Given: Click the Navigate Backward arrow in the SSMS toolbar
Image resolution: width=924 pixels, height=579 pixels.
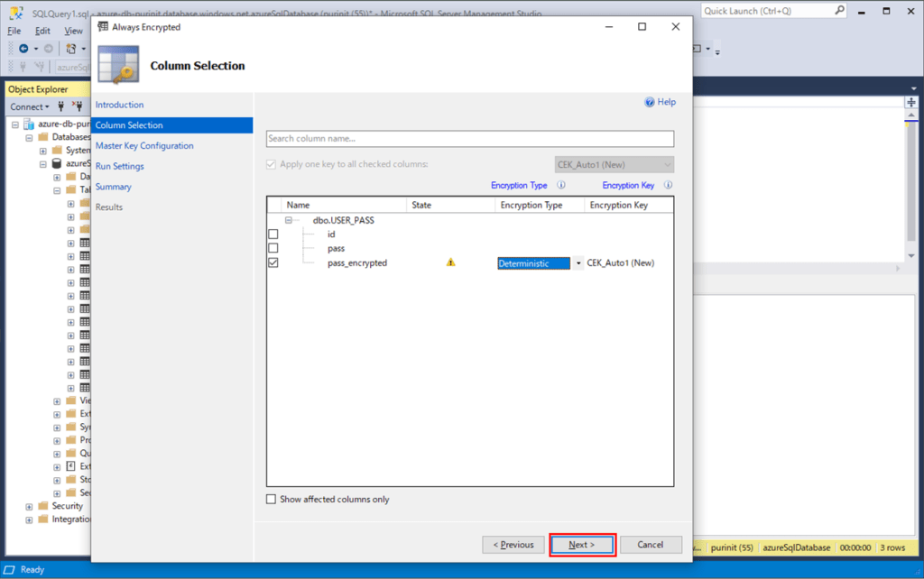Looking at the screenshot, I should 23,49.
